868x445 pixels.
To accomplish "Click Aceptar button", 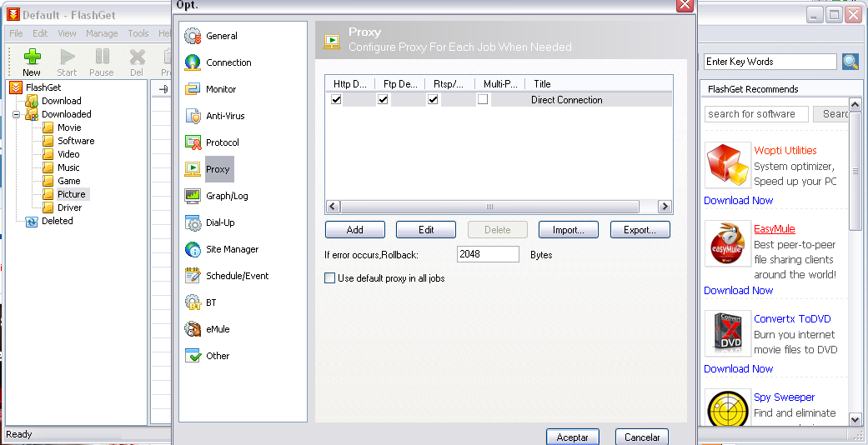I will [572, 437].
